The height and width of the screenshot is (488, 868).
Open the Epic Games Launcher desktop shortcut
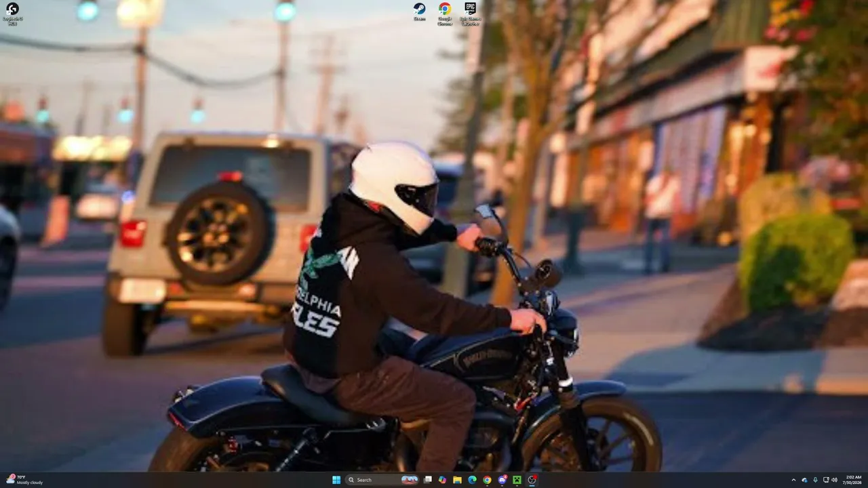click(x=470, y=14)
